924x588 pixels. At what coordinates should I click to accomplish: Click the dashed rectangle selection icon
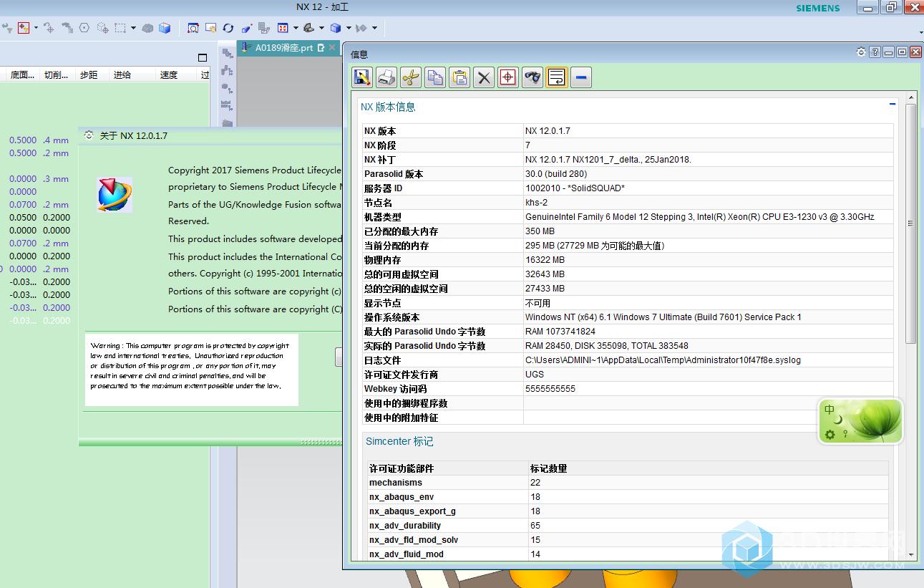pos(120,28)
